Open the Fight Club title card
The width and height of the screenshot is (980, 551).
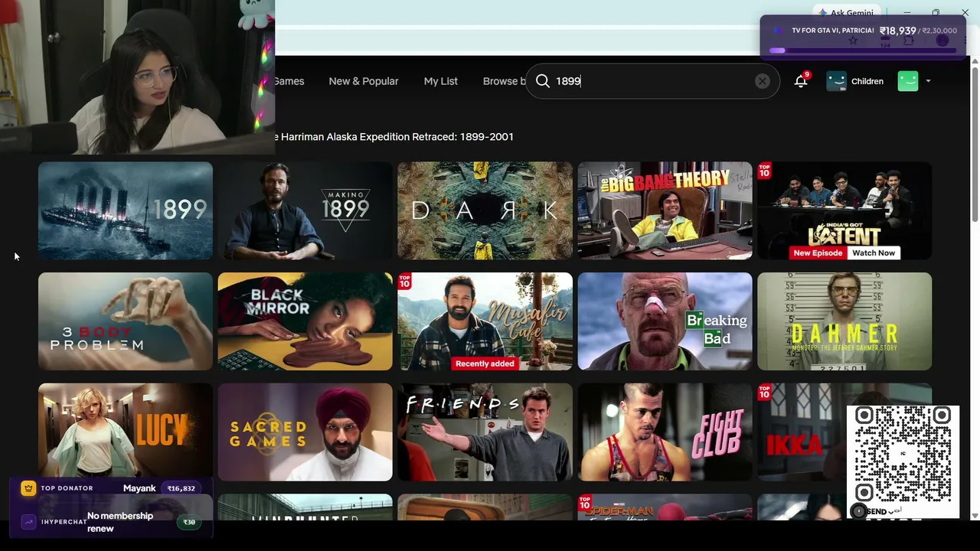(665, 432)
